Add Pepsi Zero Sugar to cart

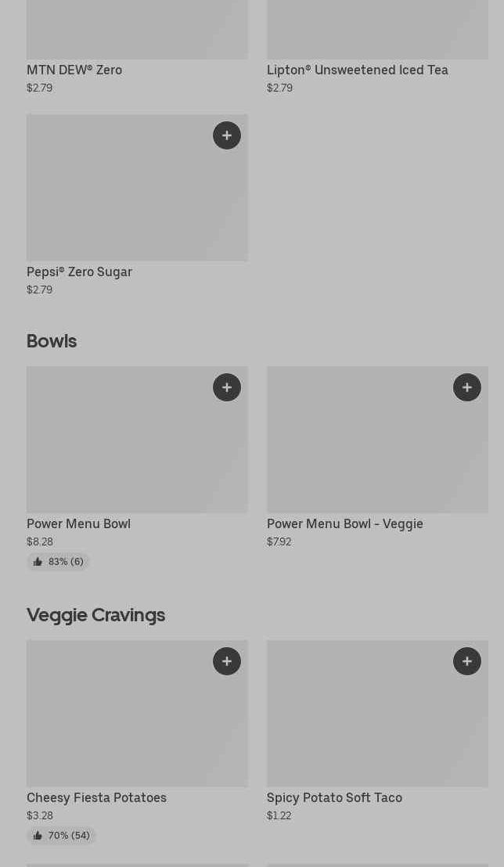tap(227, 135)
